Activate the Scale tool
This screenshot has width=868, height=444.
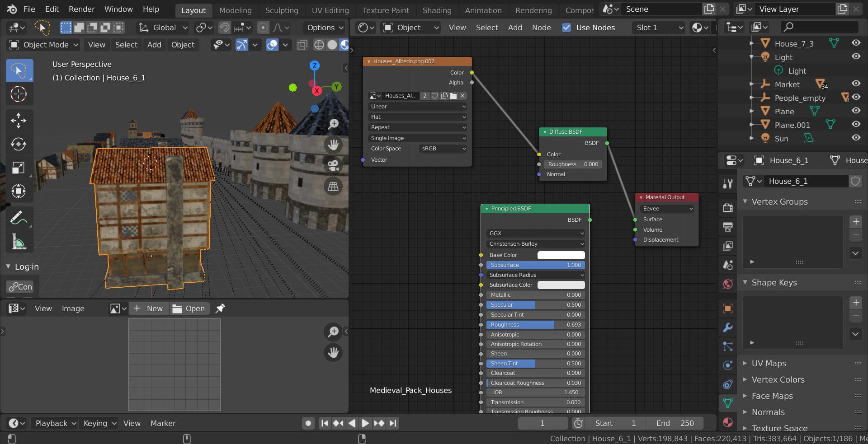(x=19, y=168)
